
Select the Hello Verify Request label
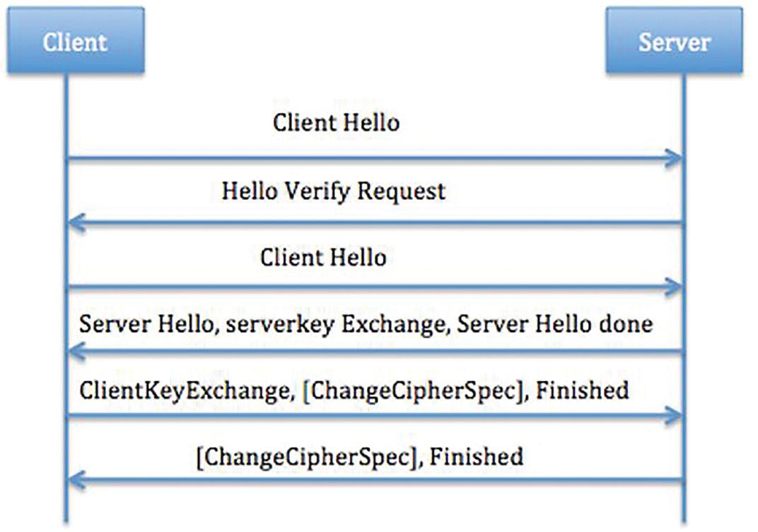click(334, 191)
